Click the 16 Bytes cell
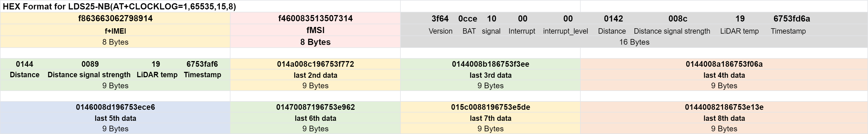This screenshot has height=134, width=868. [x=634, y=42]
